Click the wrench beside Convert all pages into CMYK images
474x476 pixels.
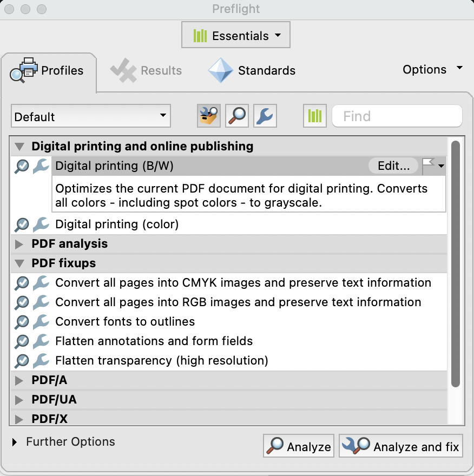point(41,283)
